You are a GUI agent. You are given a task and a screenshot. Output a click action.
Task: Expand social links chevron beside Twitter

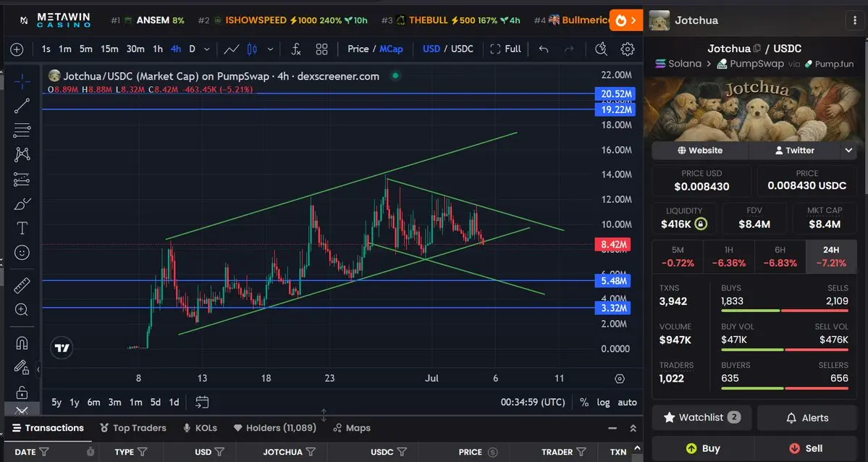pos(848,150)
